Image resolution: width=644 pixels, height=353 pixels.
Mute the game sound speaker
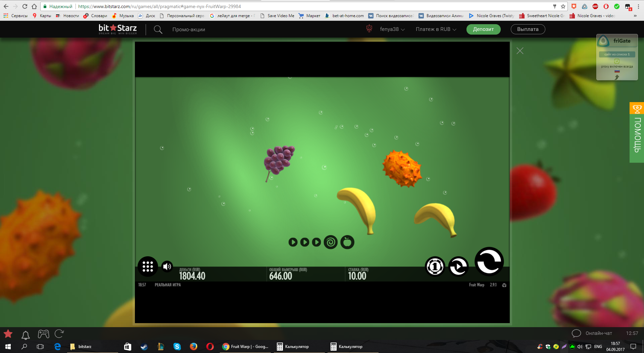click(x=167, y=267)
